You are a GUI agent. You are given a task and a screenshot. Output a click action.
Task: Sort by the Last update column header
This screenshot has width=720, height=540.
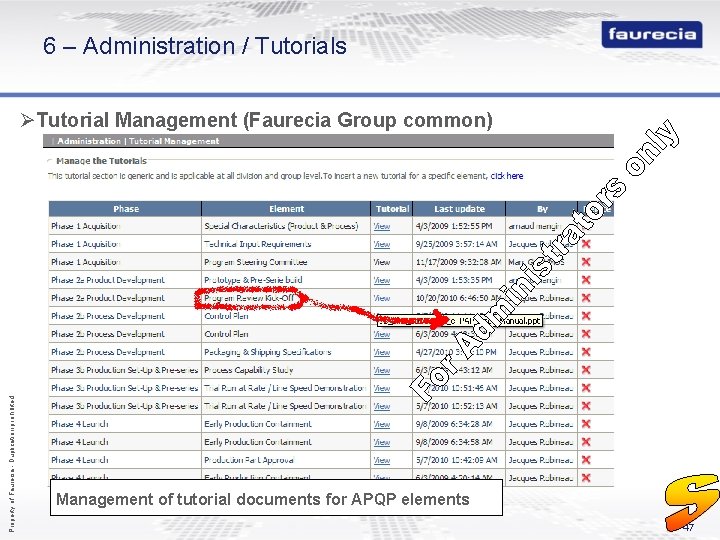459,208
